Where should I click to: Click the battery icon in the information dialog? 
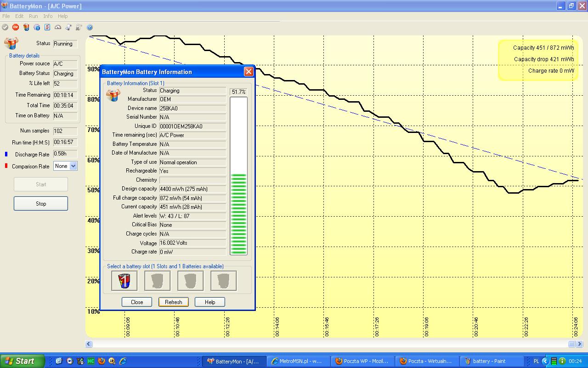[x=113, y=95]
